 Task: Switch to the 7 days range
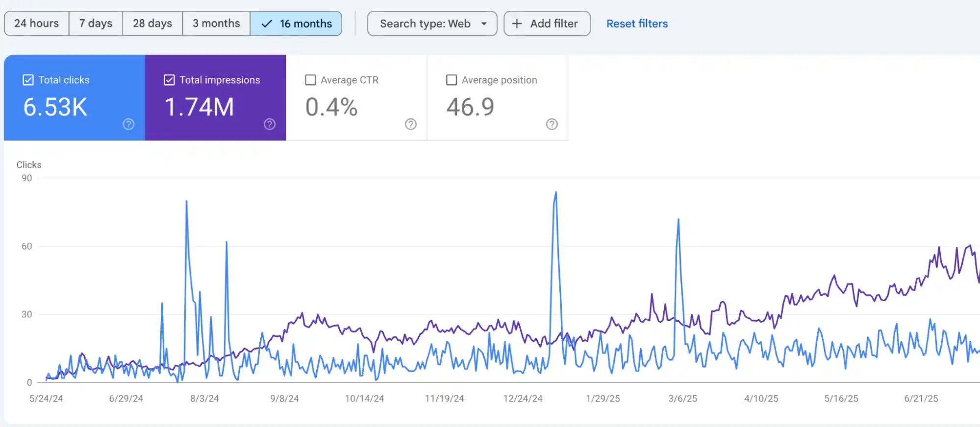pyautogui.click(x=96, y=24)
